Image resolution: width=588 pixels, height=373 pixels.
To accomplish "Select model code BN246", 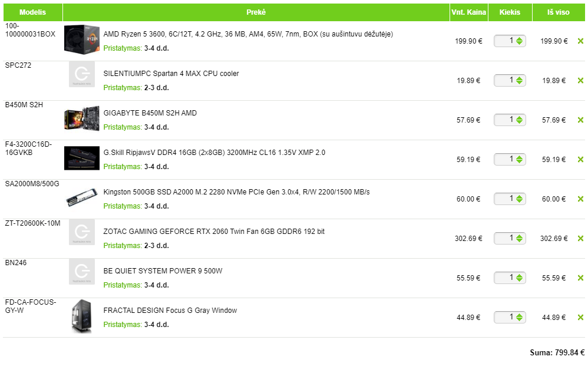I will click(x=16, y=263).
